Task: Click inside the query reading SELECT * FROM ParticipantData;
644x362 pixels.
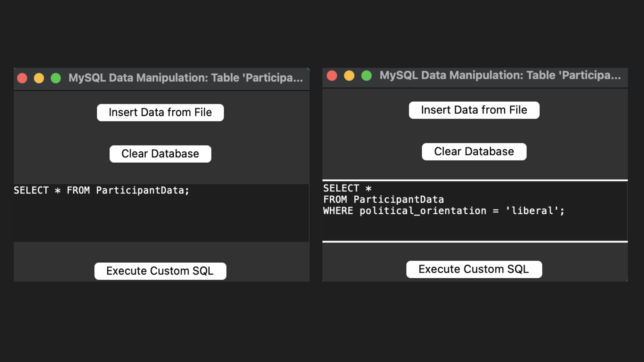Action: pos(101,190)
